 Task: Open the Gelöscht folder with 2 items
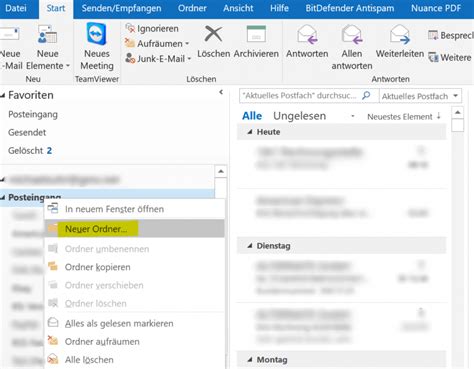(30, 150)
